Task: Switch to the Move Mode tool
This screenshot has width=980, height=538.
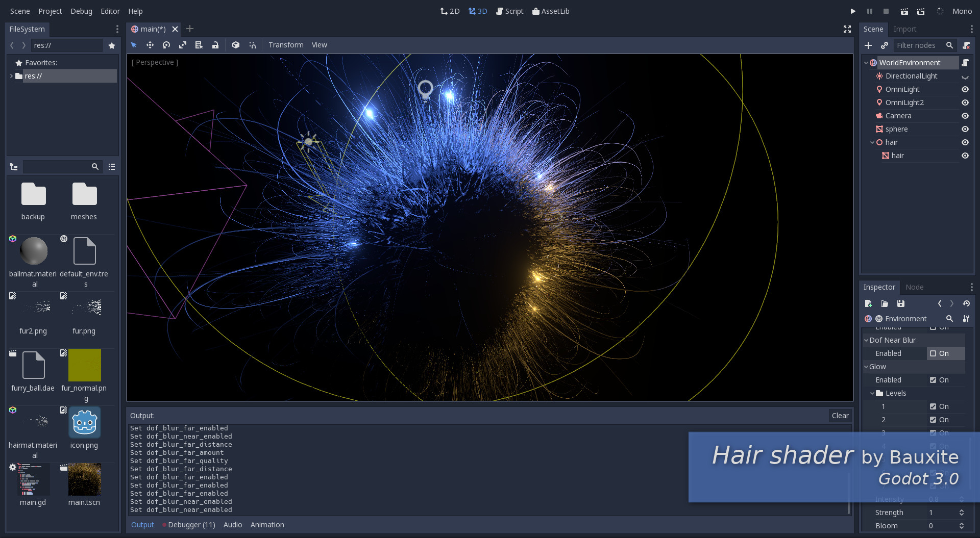Action: (x=150, y=45)
